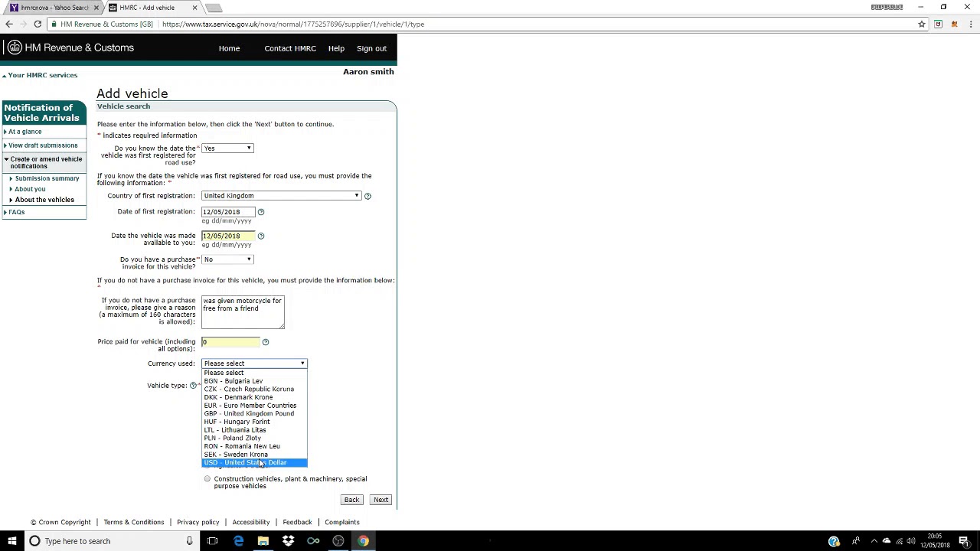
Task: Click Cortana microphone icon in search box
Action: [189, 541]
